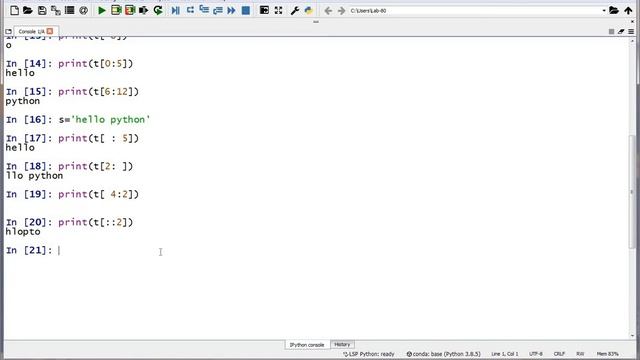Open a file with the folder icon

pyautogui.click(x=28, y=11)
